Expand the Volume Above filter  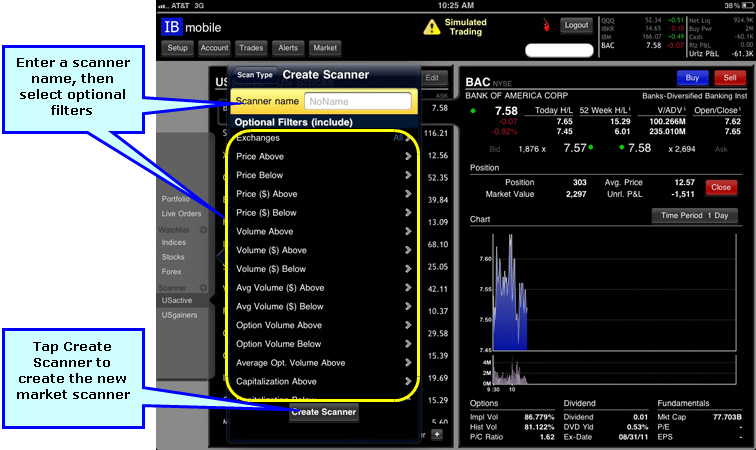[323, 232]
